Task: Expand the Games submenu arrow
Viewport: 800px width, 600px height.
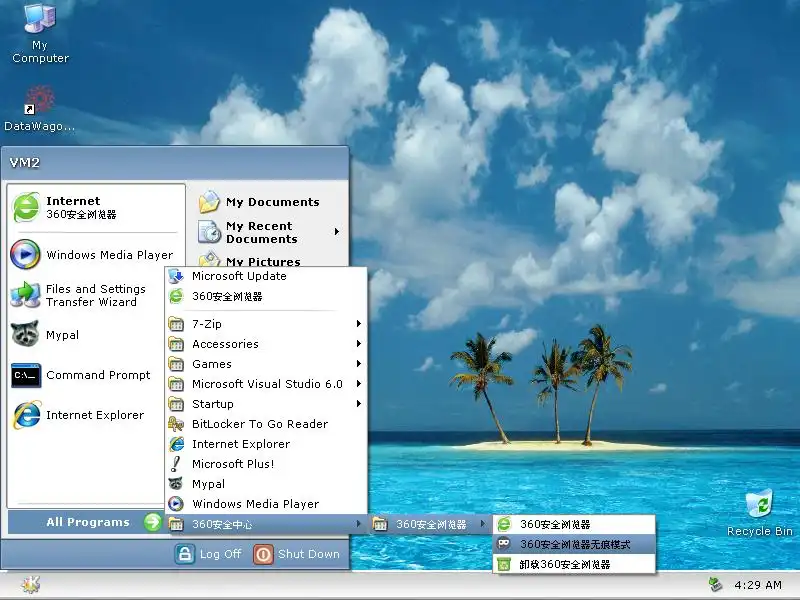Action: [359, 363]
